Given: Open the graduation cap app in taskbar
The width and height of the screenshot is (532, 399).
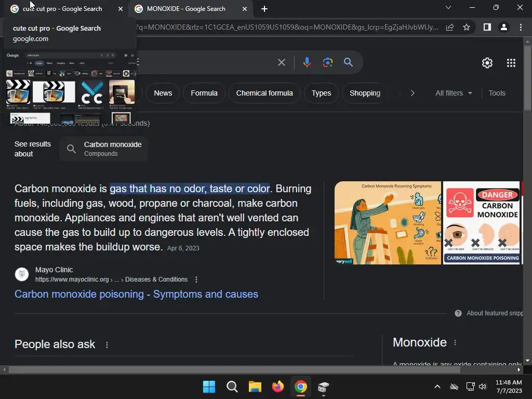Looking at the screenshot, I should pos(323,387).
